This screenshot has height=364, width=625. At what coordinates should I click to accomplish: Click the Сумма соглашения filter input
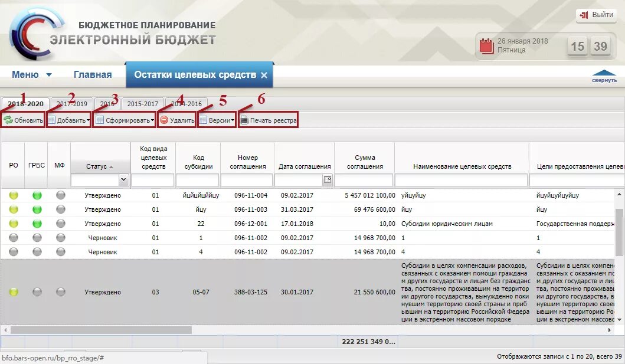pos(364,180)
